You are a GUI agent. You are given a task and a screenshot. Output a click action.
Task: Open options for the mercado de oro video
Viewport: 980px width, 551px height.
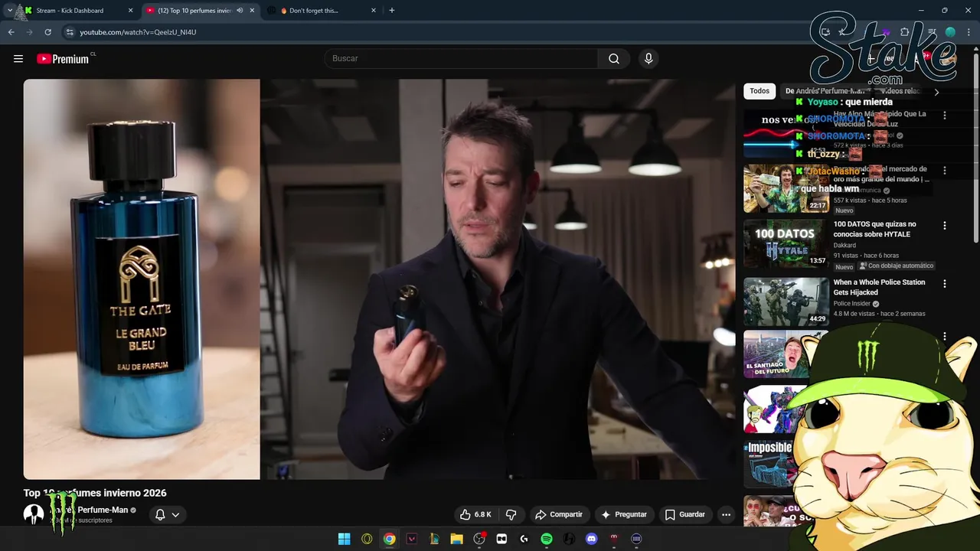[x=944, y=171]
